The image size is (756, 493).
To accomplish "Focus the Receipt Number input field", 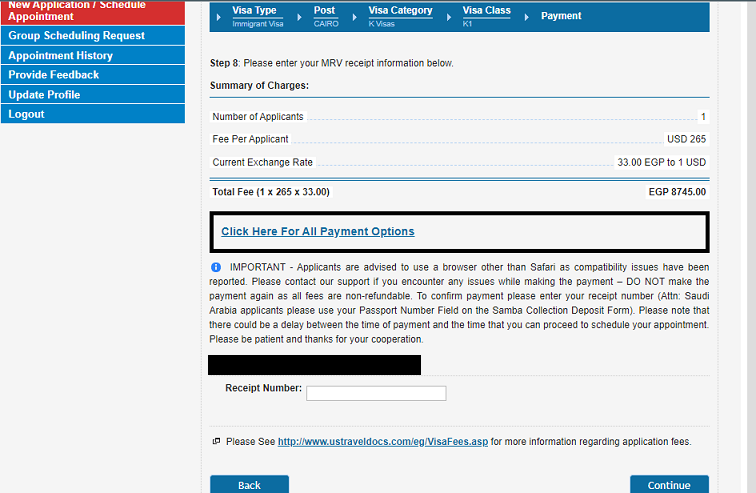I will [376, 393].
